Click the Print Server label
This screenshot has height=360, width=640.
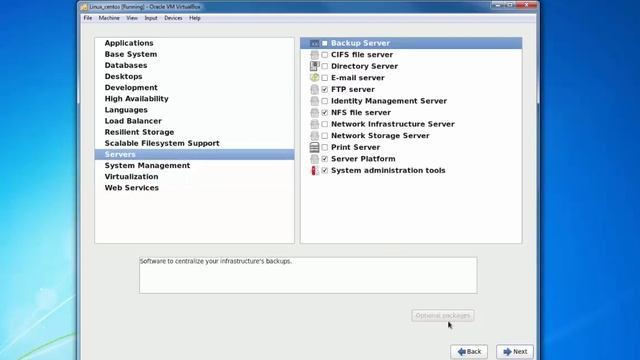tap(356, 147)
